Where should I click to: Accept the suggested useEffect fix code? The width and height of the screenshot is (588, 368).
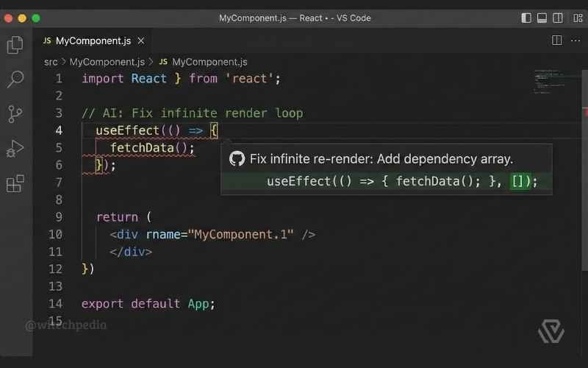click(401, 181)
